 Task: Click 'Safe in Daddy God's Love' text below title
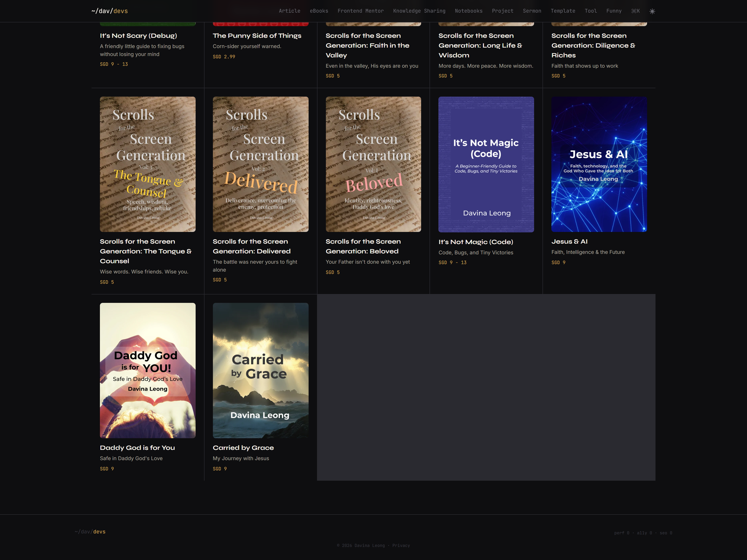(131, 458)
